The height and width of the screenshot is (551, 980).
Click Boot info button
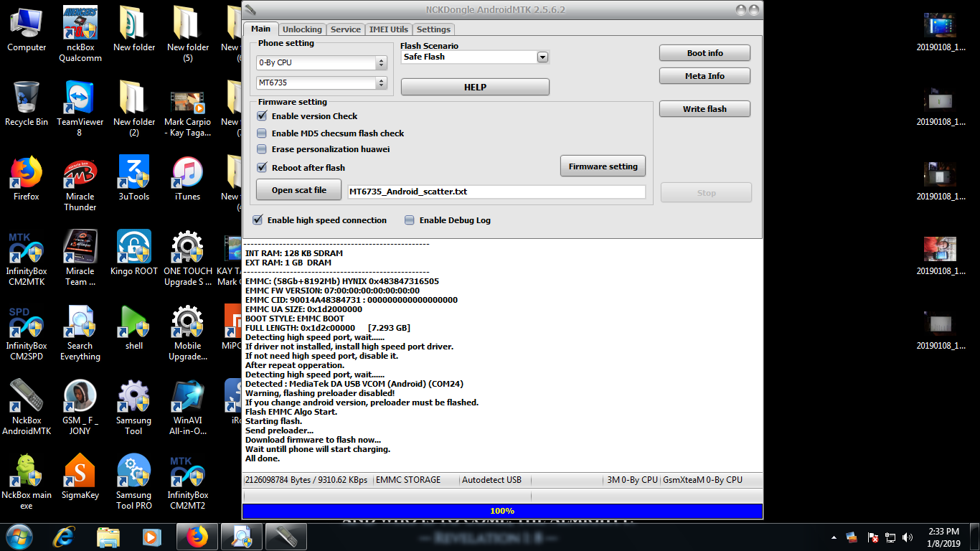(705, 53)
